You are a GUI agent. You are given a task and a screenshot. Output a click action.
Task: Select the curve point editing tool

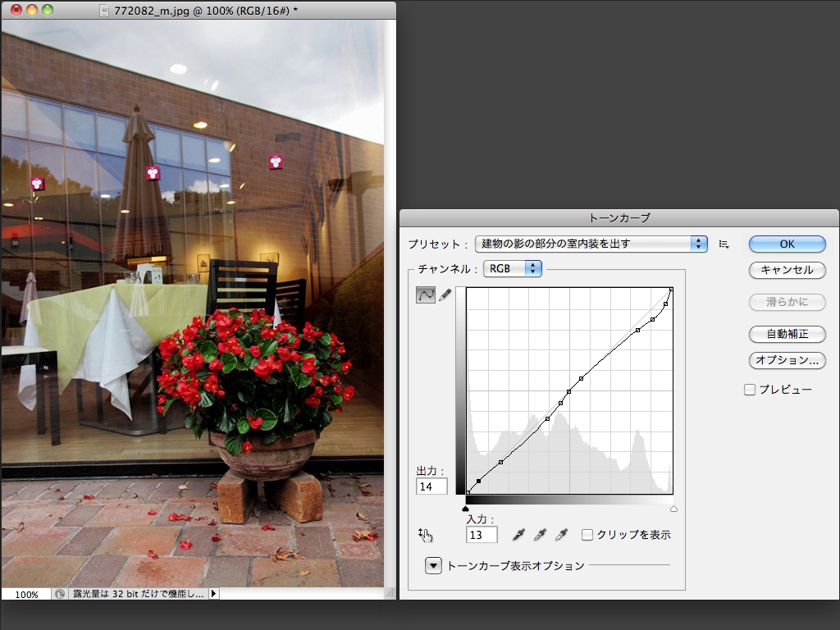pyautogui.click(x=426, y=295)
